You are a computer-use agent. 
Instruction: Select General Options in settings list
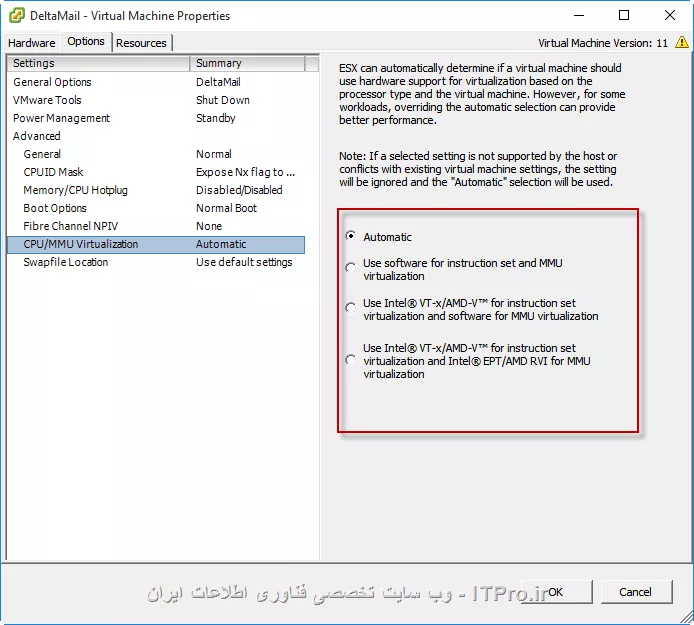pyautogui.click(x=156, y=82)
